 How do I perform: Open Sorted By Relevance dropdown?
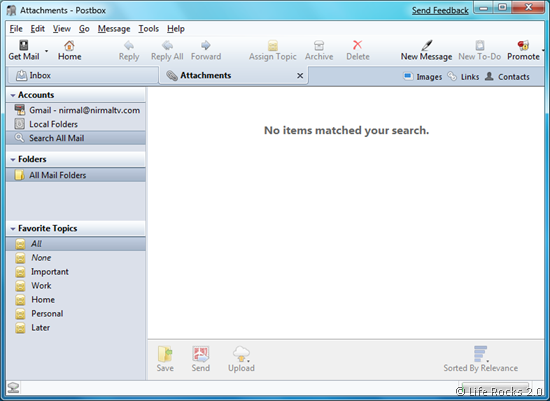480,359
